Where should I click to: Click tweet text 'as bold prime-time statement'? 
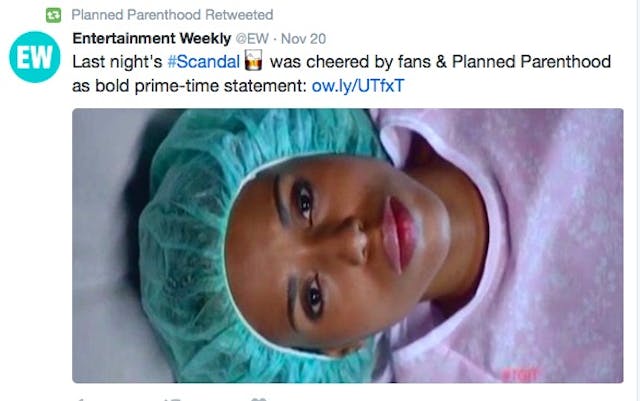tap(189, 86)
